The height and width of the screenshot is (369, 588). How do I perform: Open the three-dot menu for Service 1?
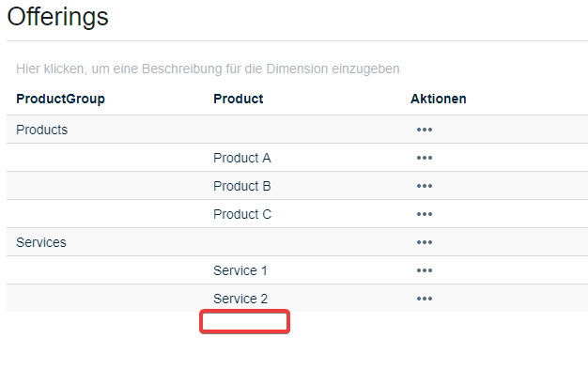[x=425, y=270]
